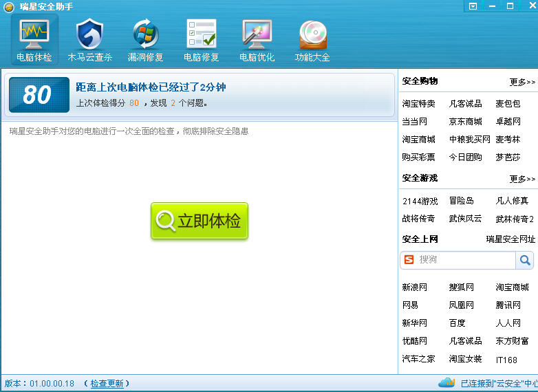538x392 pixels.
Task: Open the 今日团购 link
Action: point(465,157)
